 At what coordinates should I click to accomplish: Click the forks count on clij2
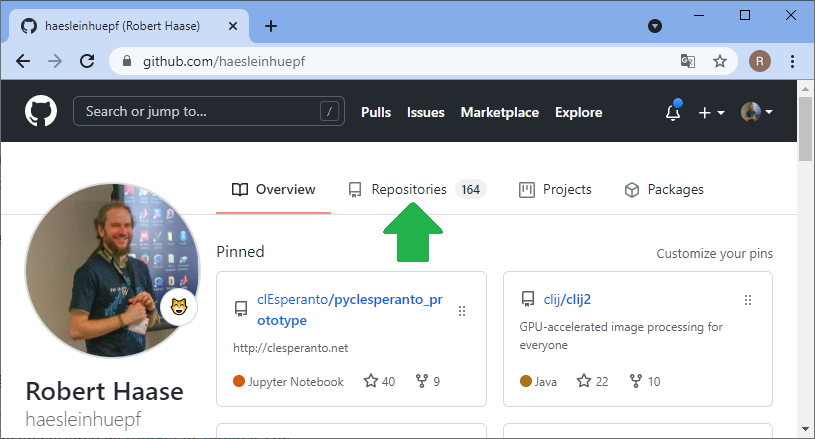(x=645, y=381)
